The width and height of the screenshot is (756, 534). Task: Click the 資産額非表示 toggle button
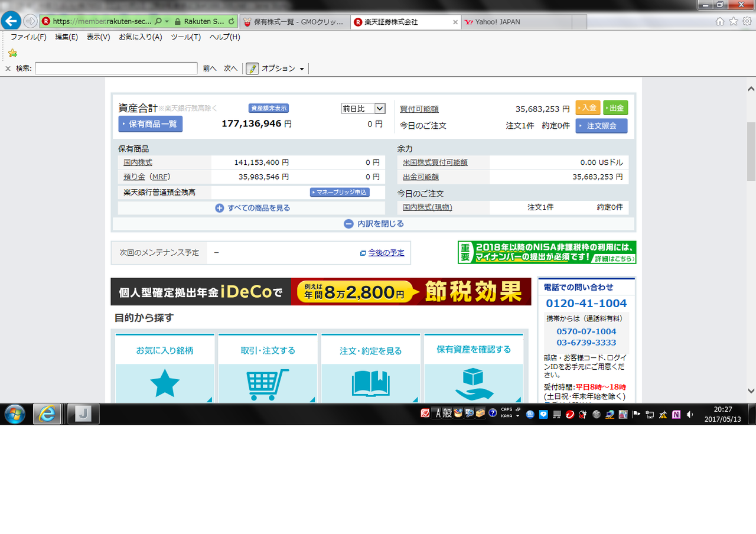pos(269,108)
